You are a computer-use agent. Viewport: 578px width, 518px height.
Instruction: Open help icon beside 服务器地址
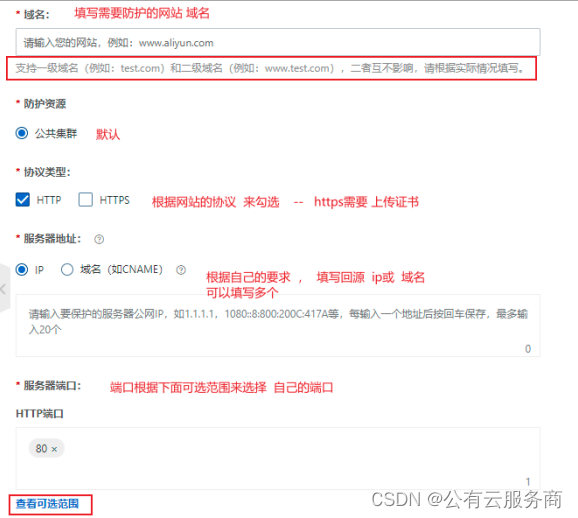(x=99, y=239)
